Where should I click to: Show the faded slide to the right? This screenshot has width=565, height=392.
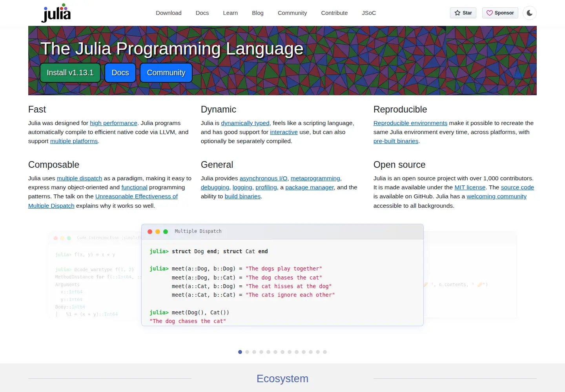[470, 274]
